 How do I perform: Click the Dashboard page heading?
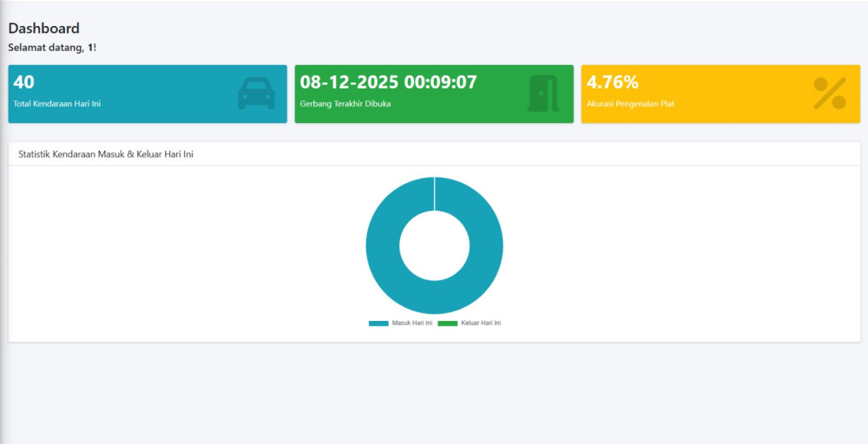point(43,29)
